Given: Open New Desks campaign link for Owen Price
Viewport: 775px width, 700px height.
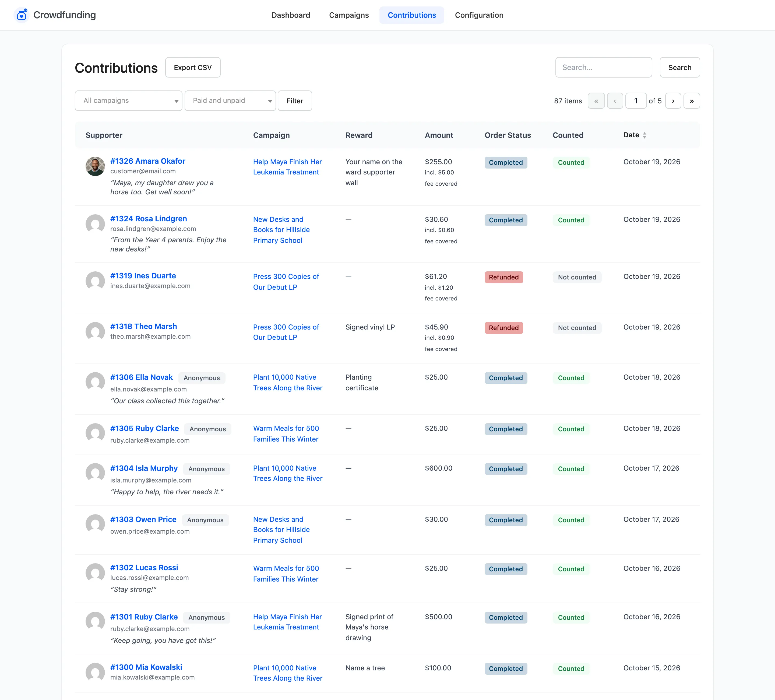Looking at the screenshot, I should coord(281,530).
